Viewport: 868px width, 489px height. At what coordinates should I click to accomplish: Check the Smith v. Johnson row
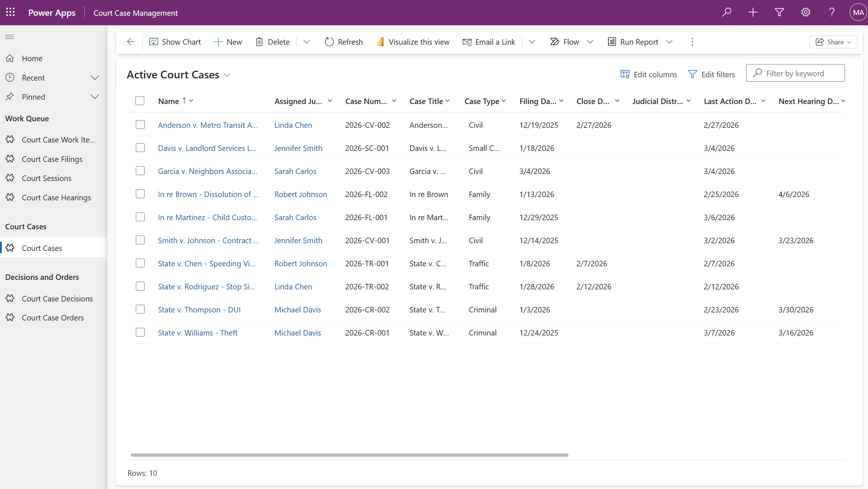pos(140,240)
